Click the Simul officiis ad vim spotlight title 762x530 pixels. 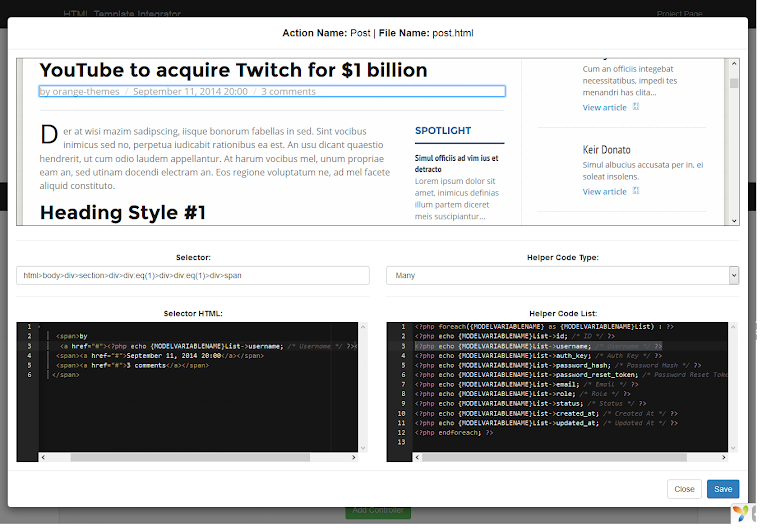pyautogui.click(x=459, y=165)
